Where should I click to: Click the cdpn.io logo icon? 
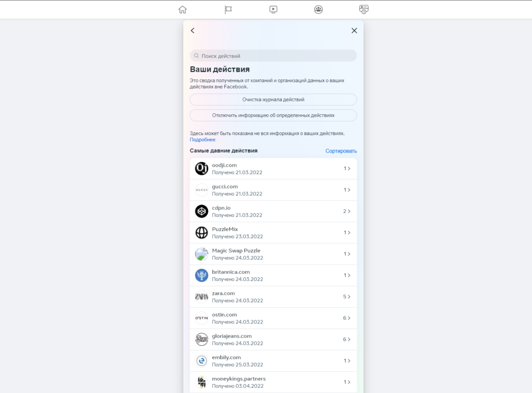click(202, 211)
